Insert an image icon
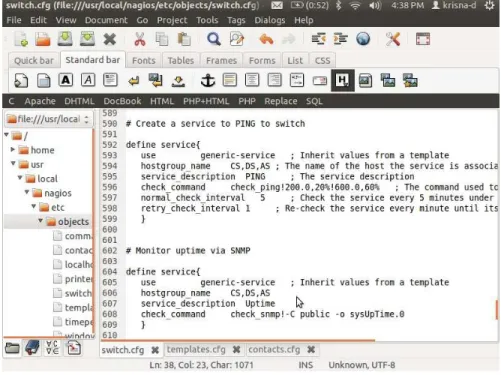Image resolution: width=501 pixels, height=375 pixels. (365, 81)
